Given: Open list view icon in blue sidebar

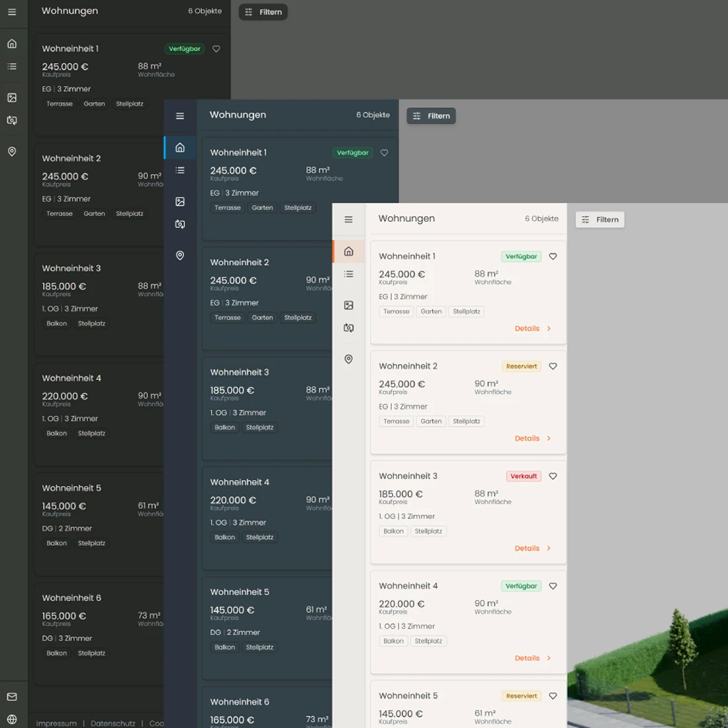Looking at the screenshot, I should coord(180,170).
